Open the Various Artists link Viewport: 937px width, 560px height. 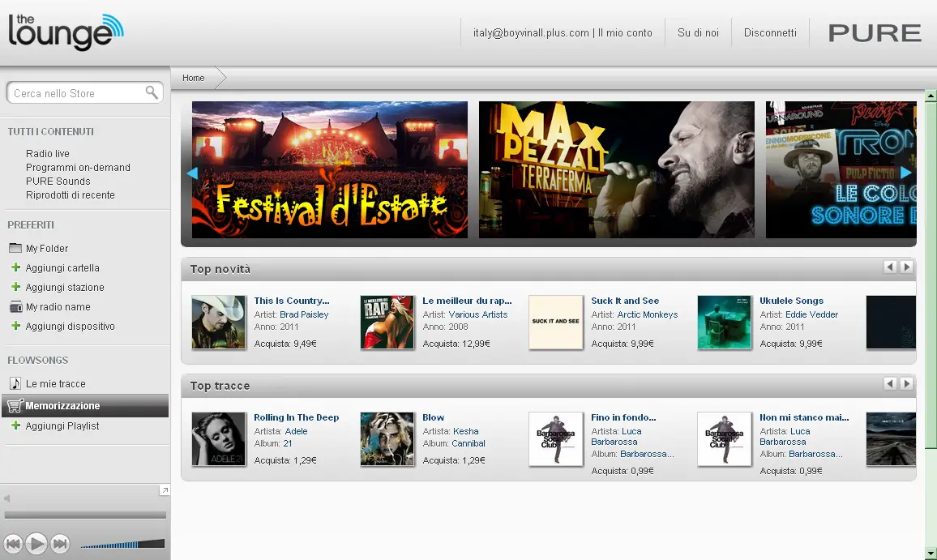point(478,314)
